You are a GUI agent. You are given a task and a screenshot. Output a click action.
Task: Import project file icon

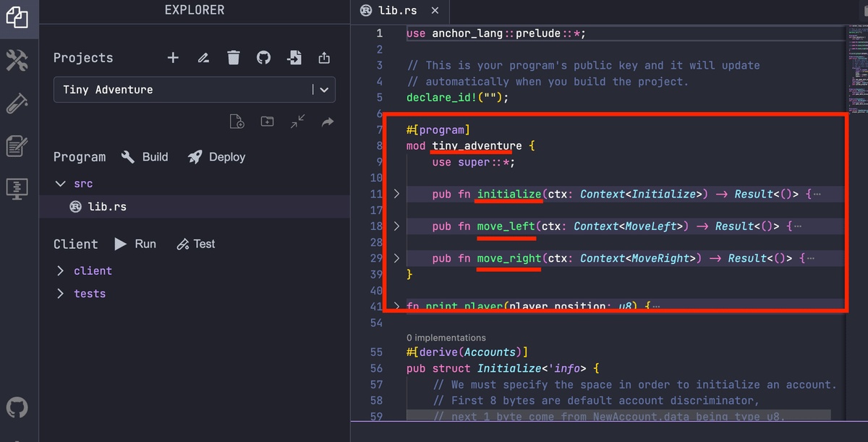[x=294, y=57]
